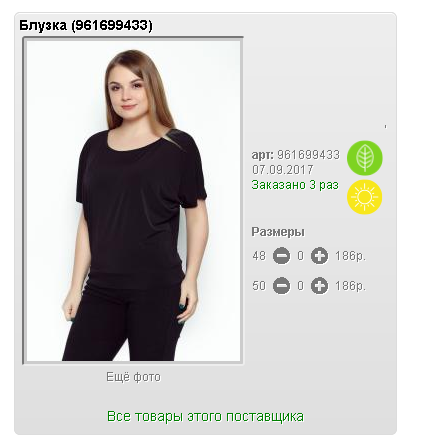Click the 186р. price for size 48
428x436 pixels.
click(x=350, y=256)
